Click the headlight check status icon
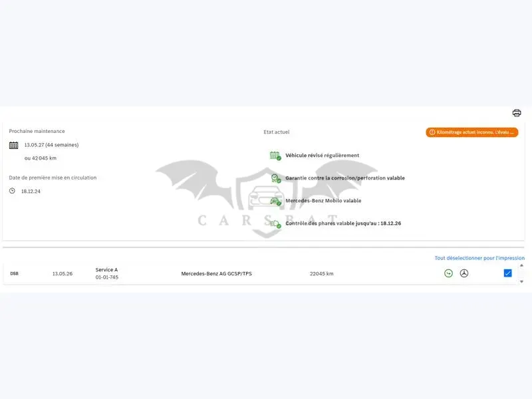Screen dimensions: 532x399 [x=275, y=224]
